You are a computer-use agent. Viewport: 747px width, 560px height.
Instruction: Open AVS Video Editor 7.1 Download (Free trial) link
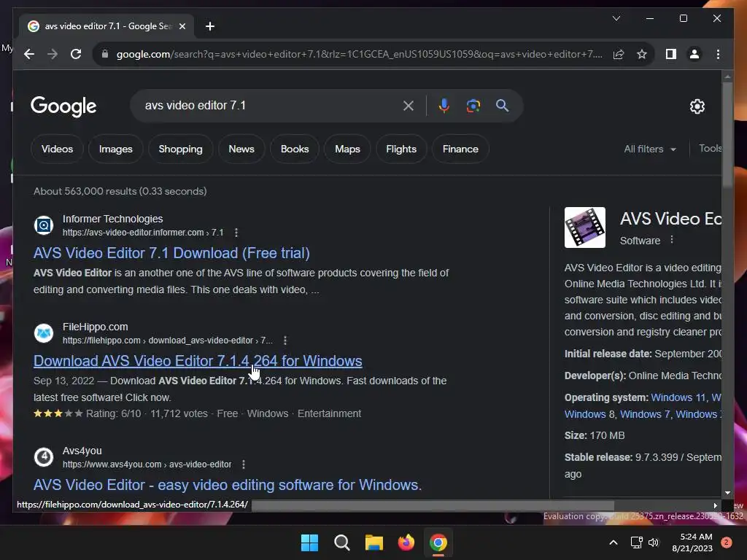point(171,253)
